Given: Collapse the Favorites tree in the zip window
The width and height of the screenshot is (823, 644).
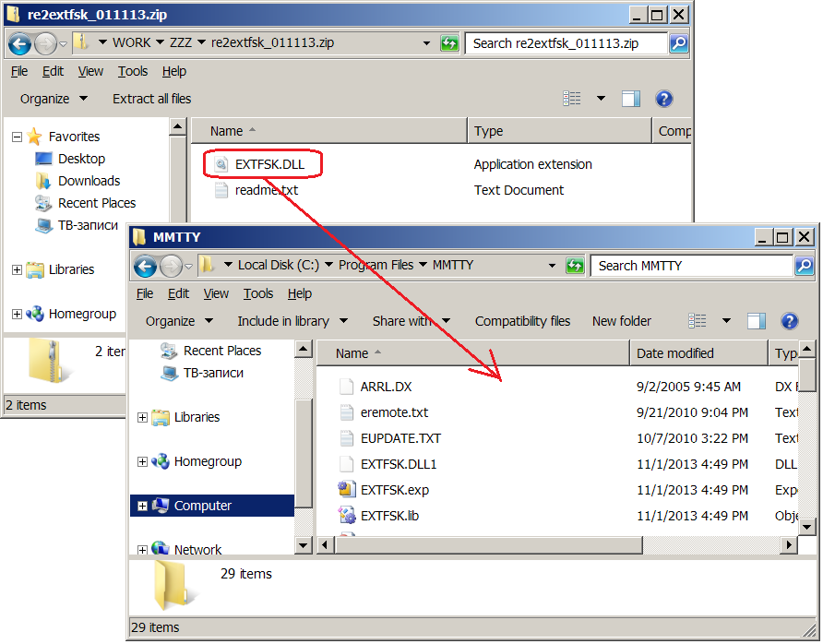Looking at the screenshot, I should pyautogui.click(x=17, y=137).
